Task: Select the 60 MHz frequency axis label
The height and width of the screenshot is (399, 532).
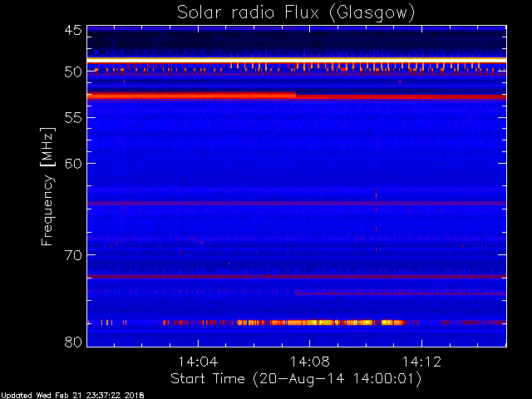Action: pos(73,164)
